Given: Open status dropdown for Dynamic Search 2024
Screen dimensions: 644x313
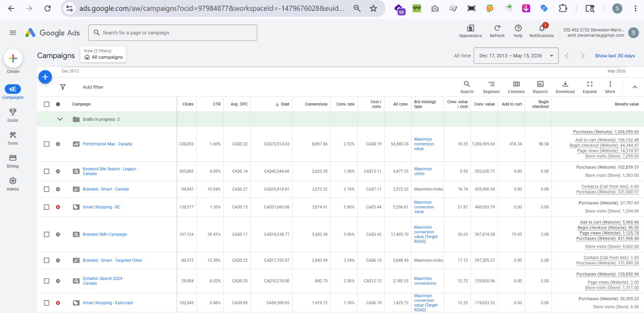Looking at the screenshot, I should pos(58,281).
